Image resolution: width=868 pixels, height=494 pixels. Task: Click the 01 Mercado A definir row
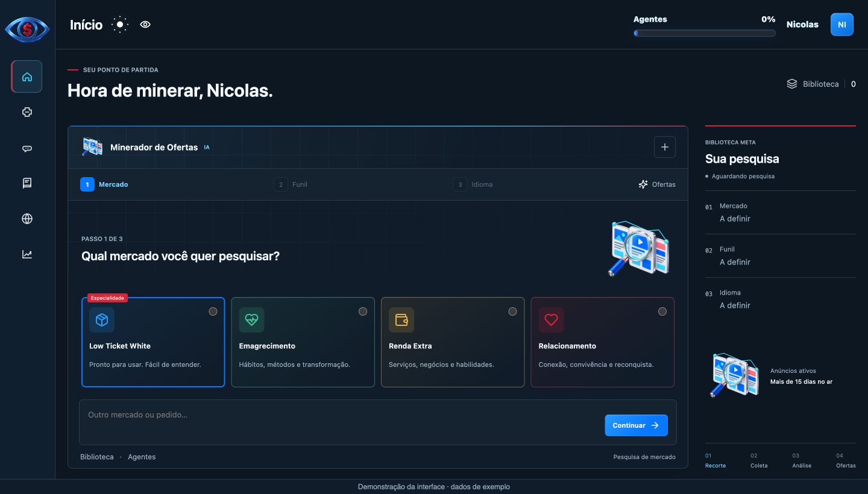(x=781, y=212)
